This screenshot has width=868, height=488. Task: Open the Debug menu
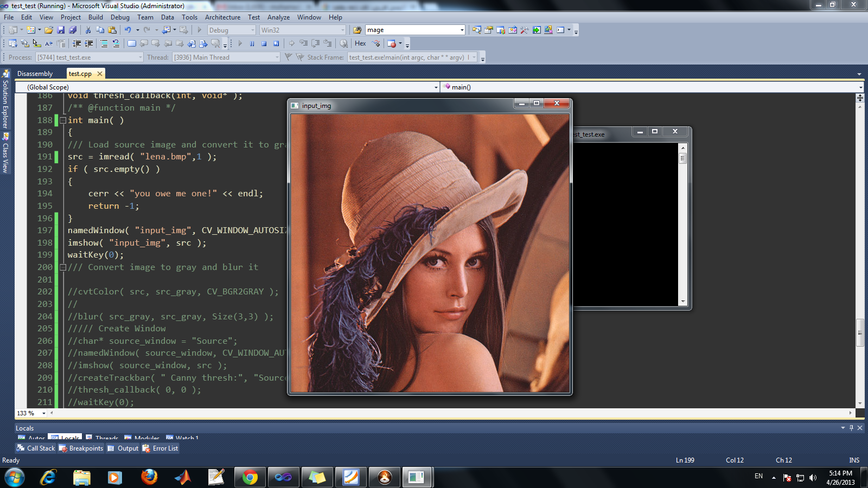[120, 17]
